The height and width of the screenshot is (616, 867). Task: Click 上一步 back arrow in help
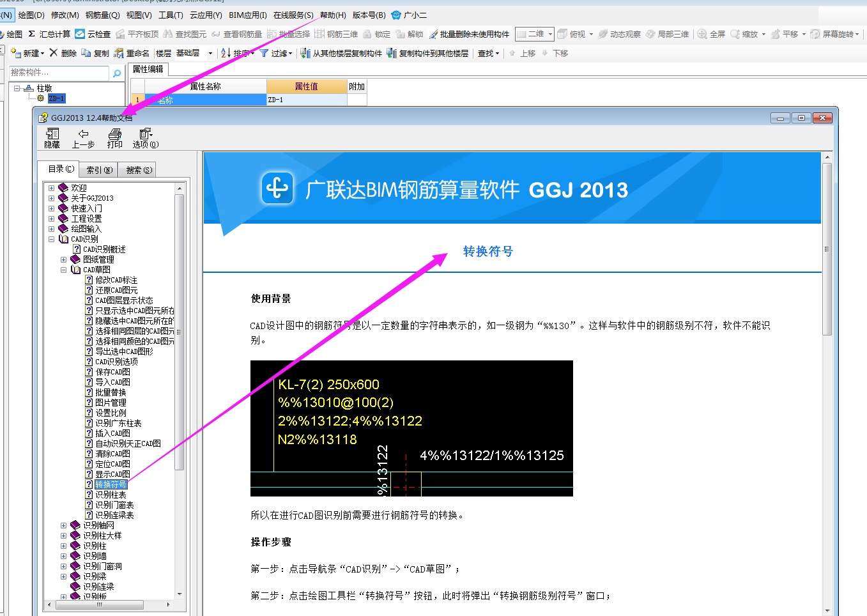point(83,134)
